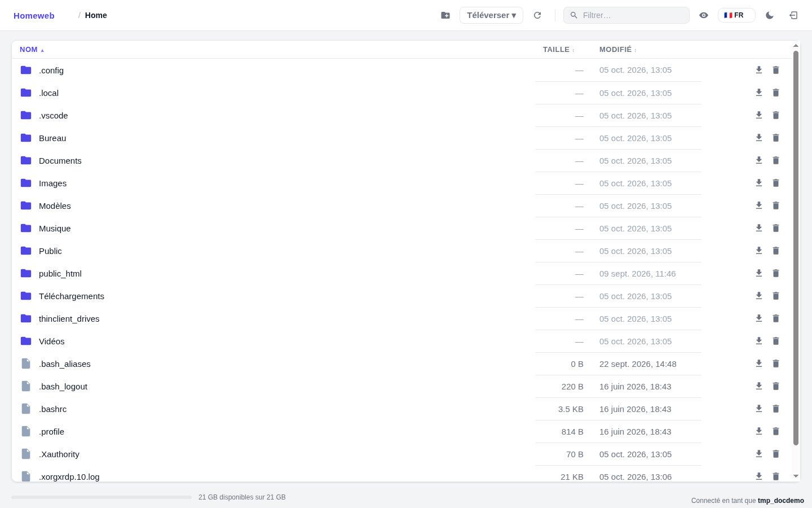Open the Téléverser upload dropdown
The width and height of the screenshot is (812, 508).
click(491, 15)
